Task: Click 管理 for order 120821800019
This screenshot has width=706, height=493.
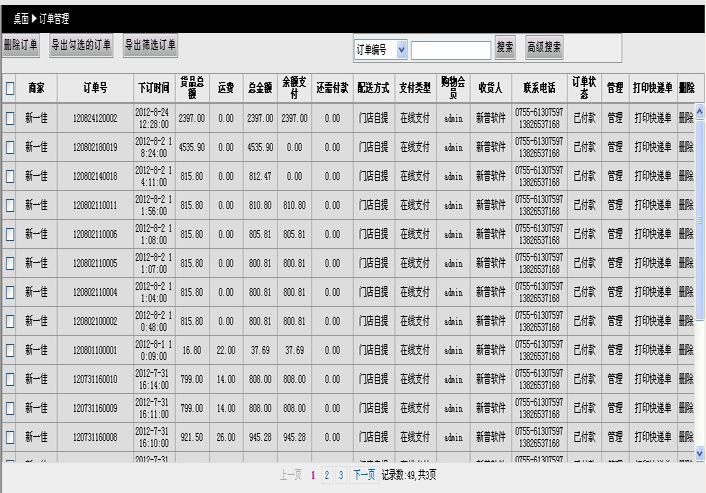Action: pyautogui.click(x=615, y=147)
